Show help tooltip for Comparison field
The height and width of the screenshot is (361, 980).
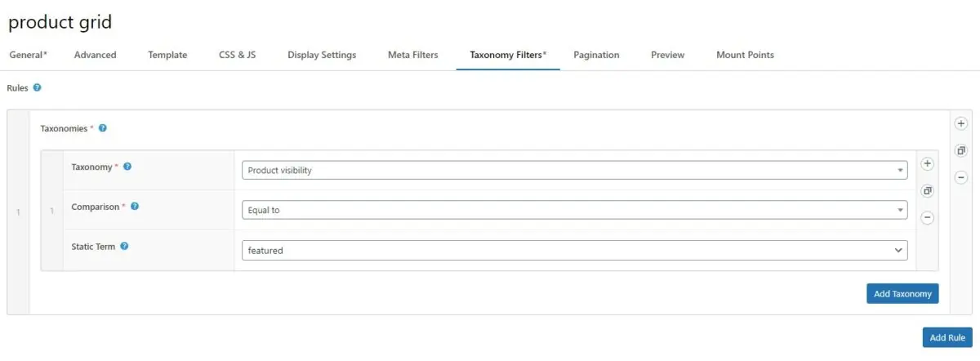coord(135,207)
